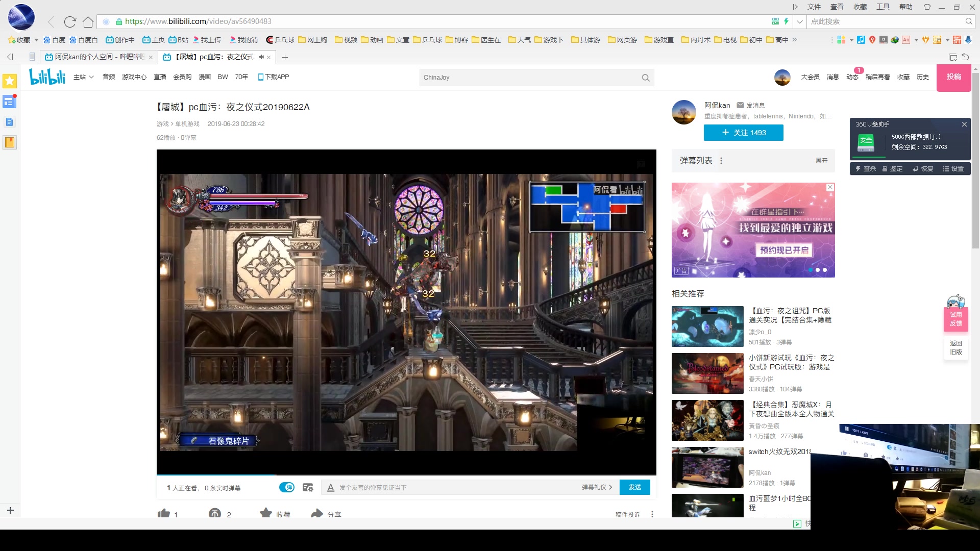Open 设置 in 360U盘助手
Viewport: 980px width, 551px height.
953,169
